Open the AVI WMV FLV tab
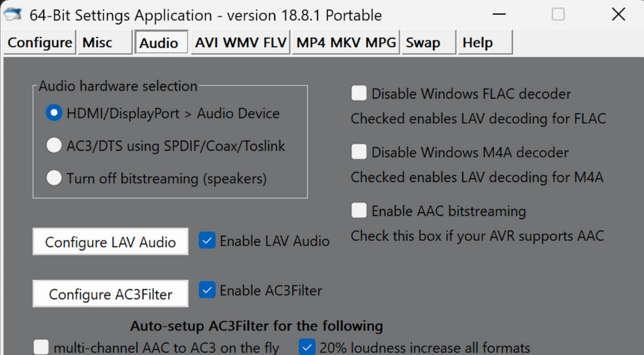Image resolution: width=644 pixels, height=355 pixels. [241, 42]
